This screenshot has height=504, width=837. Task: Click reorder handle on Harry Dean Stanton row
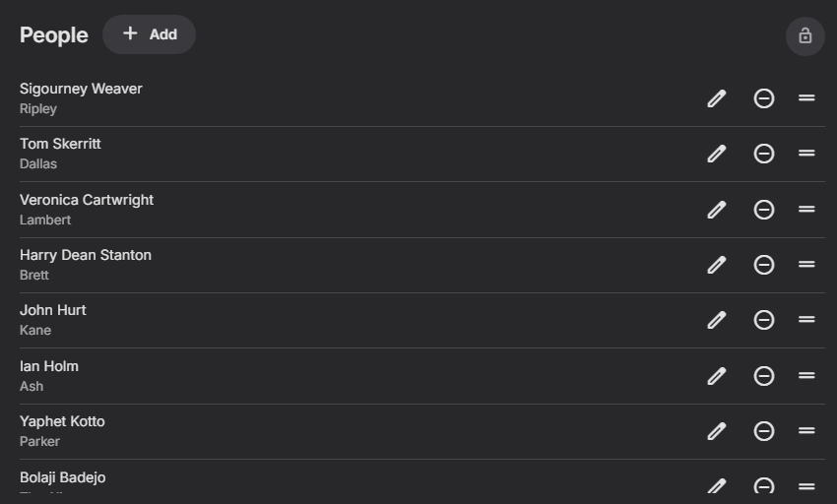806,264
